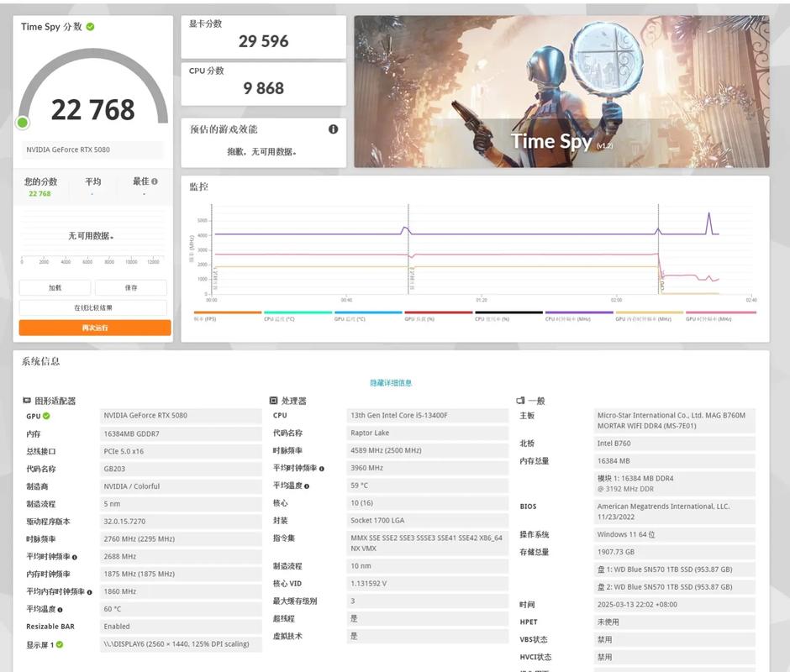This screenshot has height=672, width=790.
Task: Click \\.\DISPLAY6 display value
Action: pyautogui.click(x=181, y=644)
